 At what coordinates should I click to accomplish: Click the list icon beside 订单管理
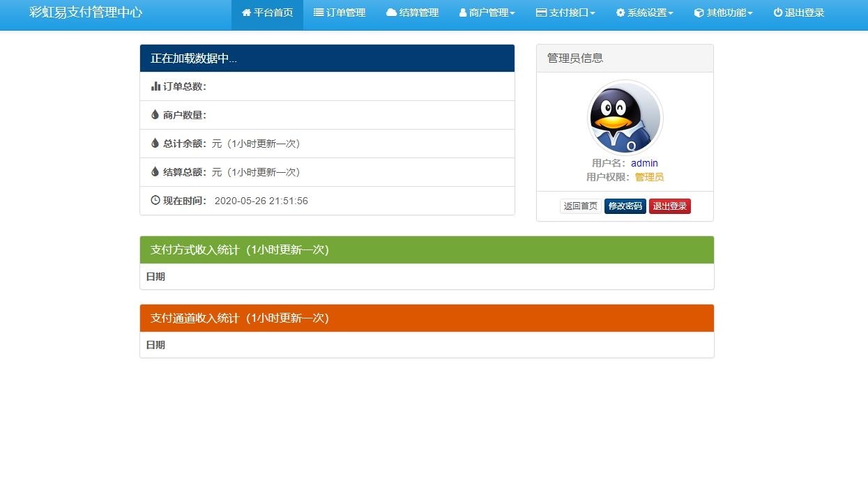tap(319, 13)
